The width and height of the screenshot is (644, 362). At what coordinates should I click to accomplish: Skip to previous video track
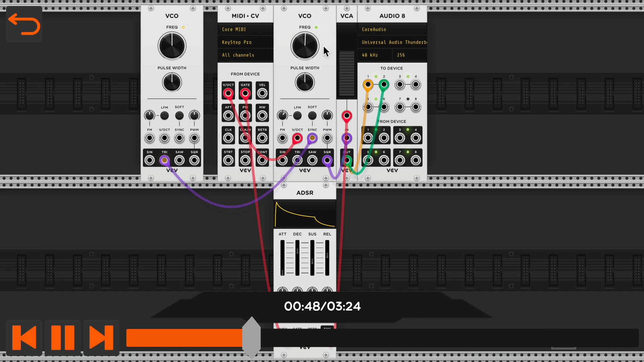[24, 338]
